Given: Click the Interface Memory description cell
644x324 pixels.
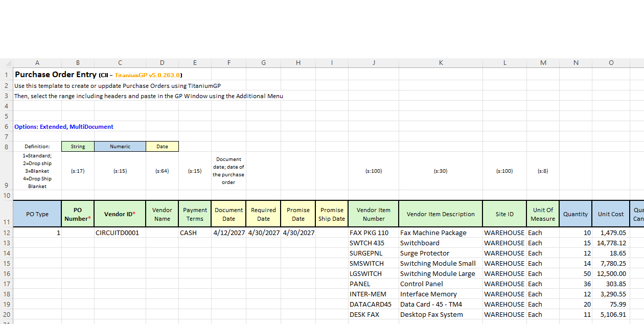Looking at the screenshot, I should [441, 294].
